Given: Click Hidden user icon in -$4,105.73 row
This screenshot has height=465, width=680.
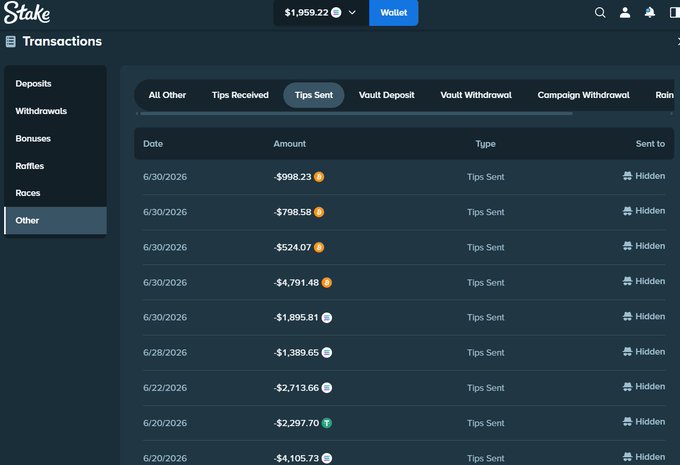Looking at the screenshot, I should point(627,457).
